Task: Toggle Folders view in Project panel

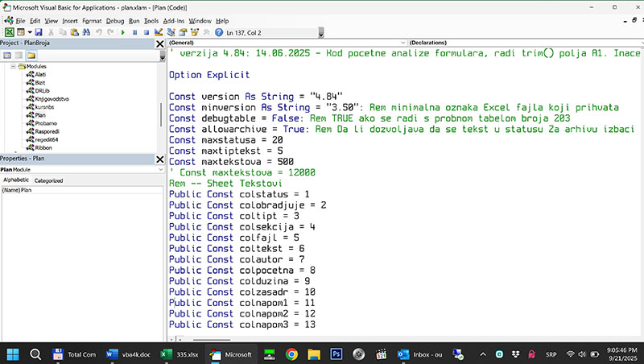Action: (x=31, y=55)
